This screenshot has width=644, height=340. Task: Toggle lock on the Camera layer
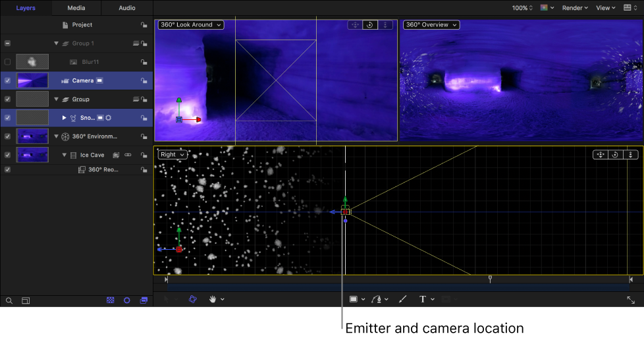(144, 80)
